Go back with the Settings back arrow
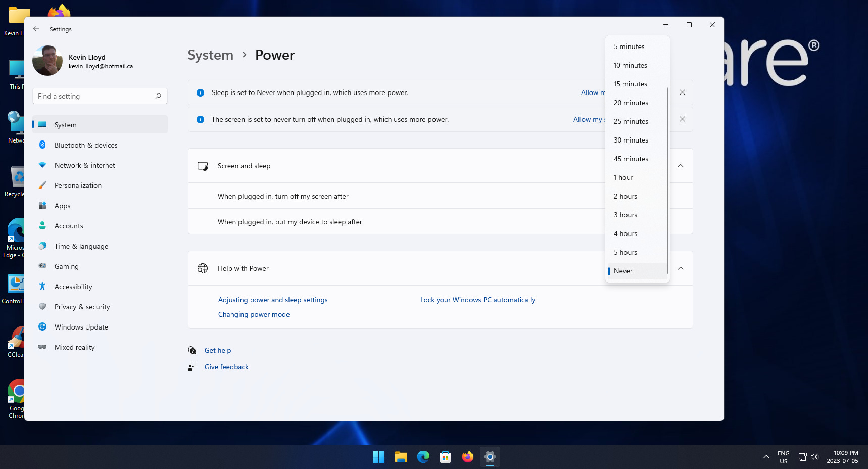This screenshot has height=469, width=868. 36,29
